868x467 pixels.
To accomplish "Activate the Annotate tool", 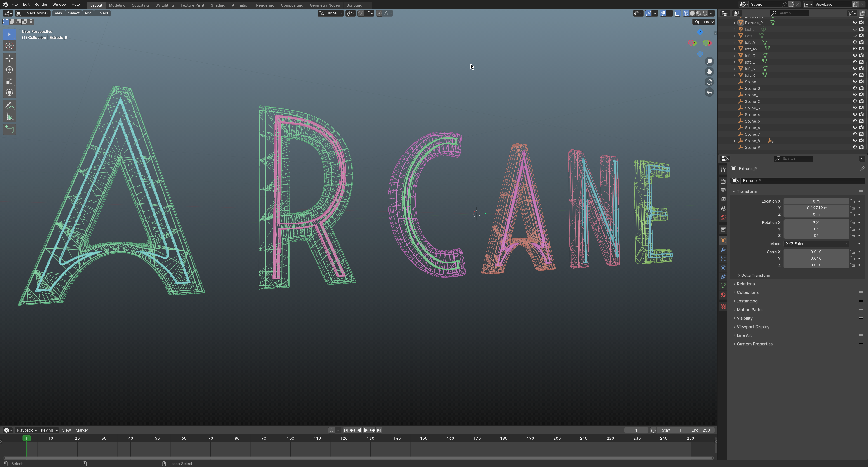I will [x=9, y=106].
